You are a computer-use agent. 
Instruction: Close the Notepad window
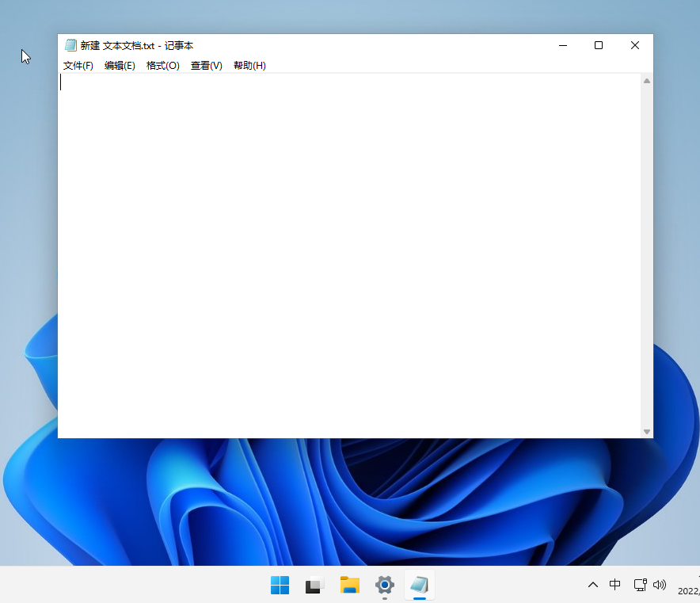(635, 45)
